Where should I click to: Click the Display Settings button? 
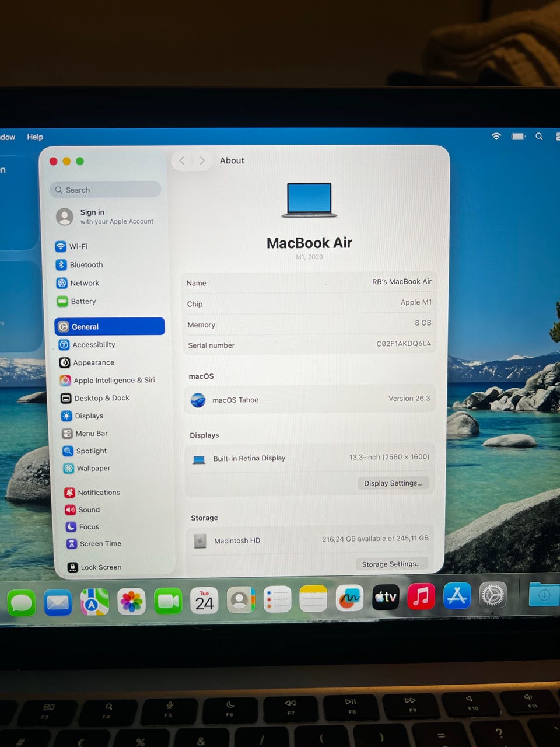(393, 483)
